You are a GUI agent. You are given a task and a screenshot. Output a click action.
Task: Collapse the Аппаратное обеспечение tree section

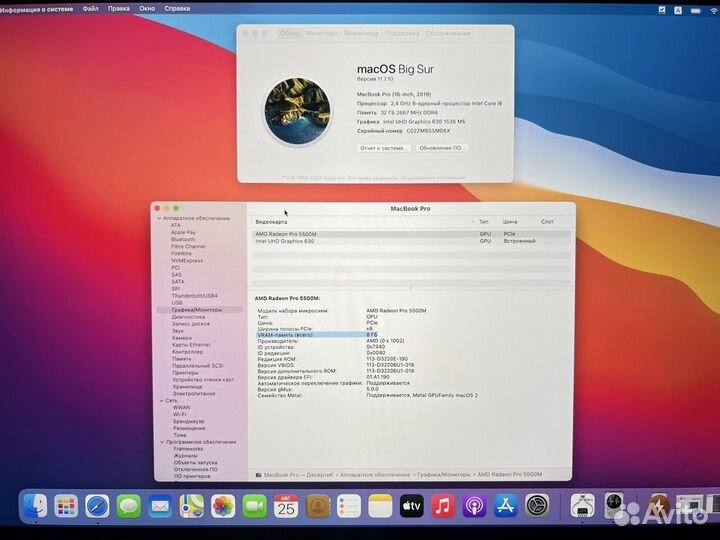tap(159, 219)
